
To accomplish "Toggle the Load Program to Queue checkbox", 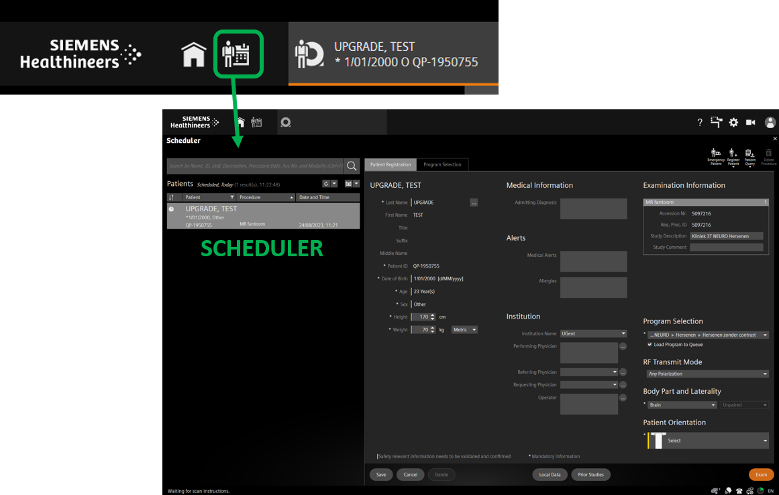I will point(650,344).
